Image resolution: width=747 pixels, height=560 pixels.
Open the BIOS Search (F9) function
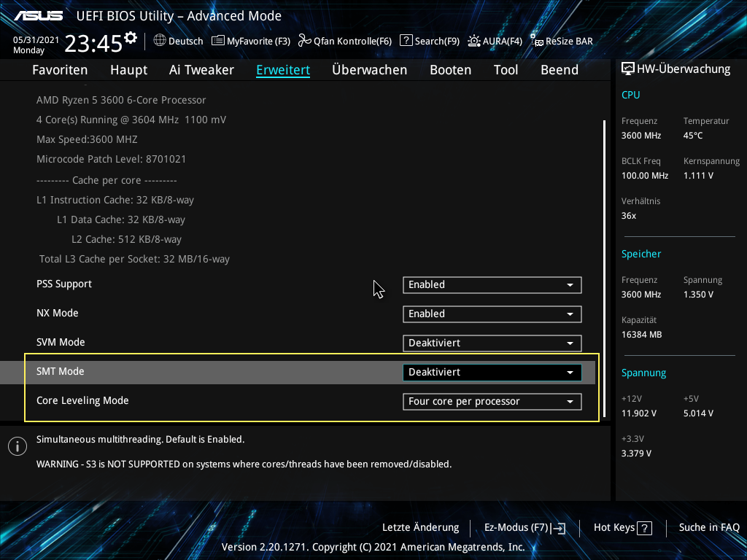[429, 41]
